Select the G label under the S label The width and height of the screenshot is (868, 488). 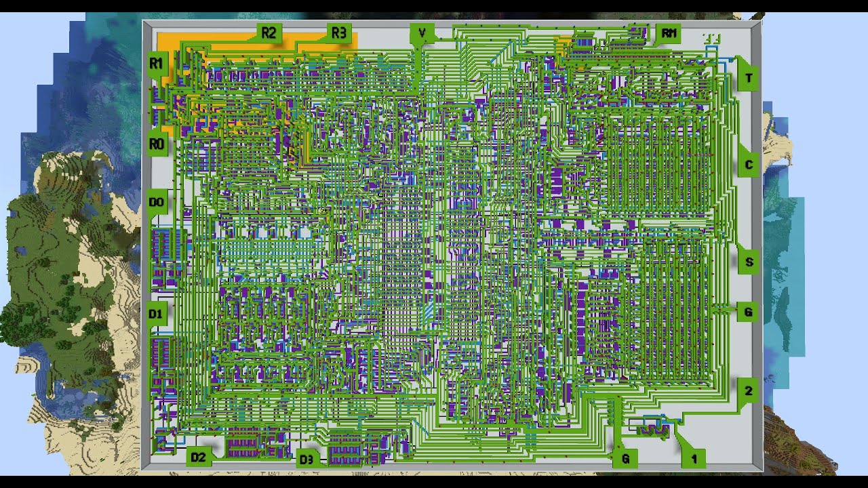749,312
